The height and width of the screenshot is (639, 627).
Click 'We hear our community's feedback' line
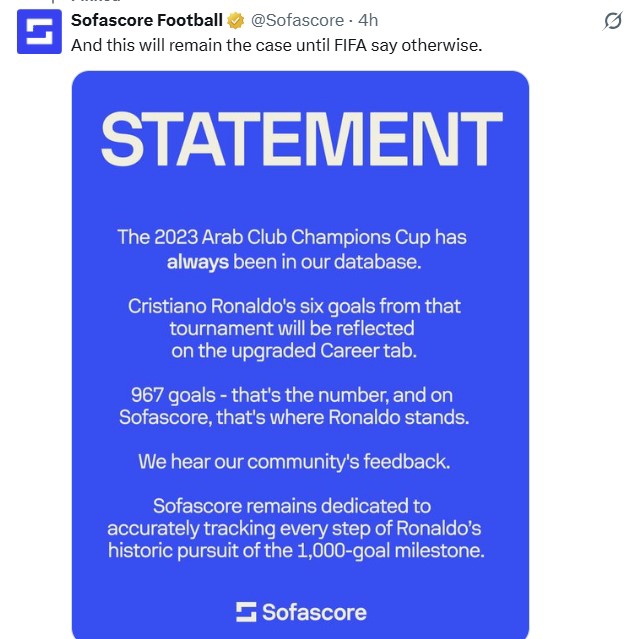(x=294, y=462)
